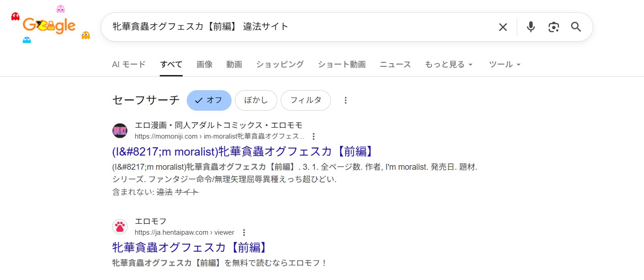Image resolution: width=644 pixels, height=280 pixels.
Task: Open the ニュース results tab
Action: [395, 65]
